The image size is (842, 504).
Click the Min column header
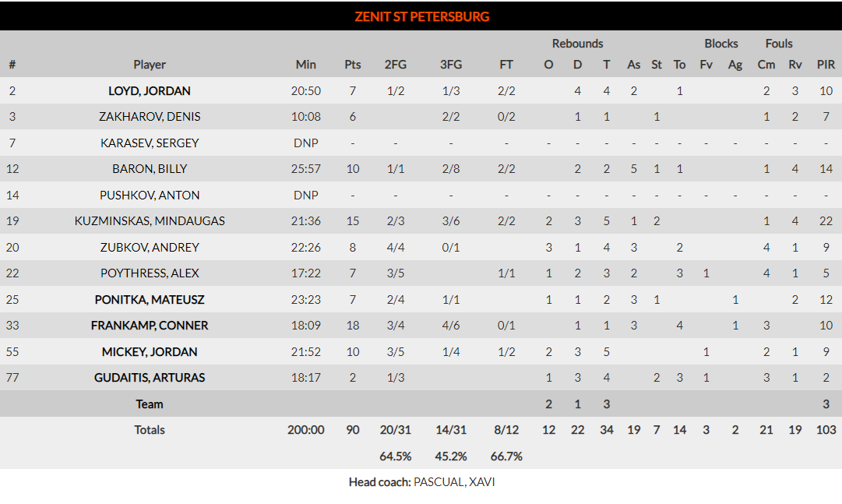(306, 65)
